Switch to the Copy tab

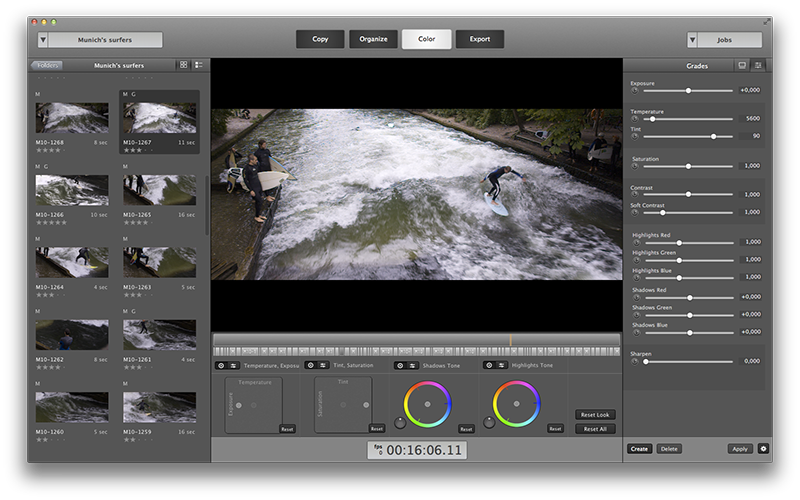click(320, 39)
